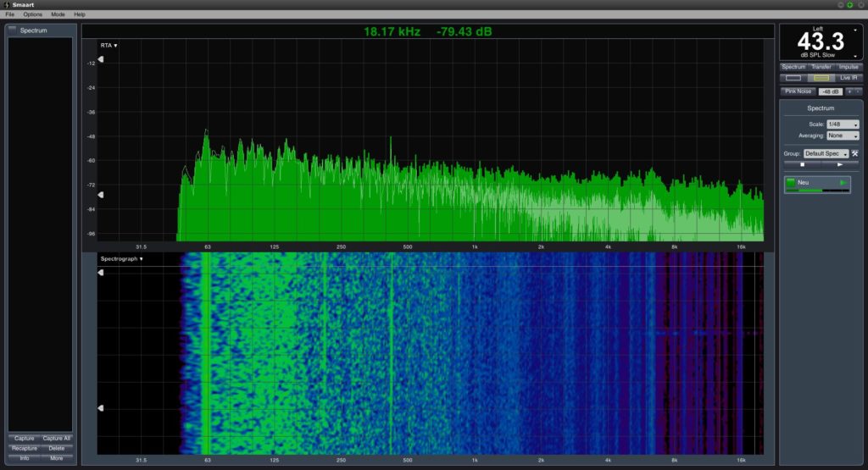Click the lower spectrograph range arrow marker
Screen dimensions: 868x470
(101, 408)
